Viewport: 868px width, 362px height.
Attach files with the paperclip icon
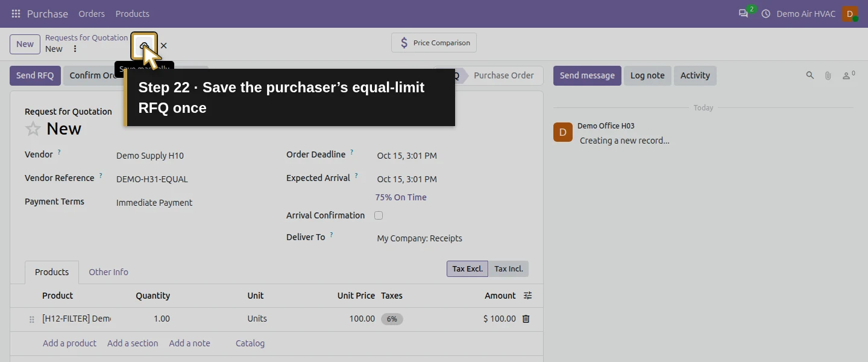click(828, 75)
